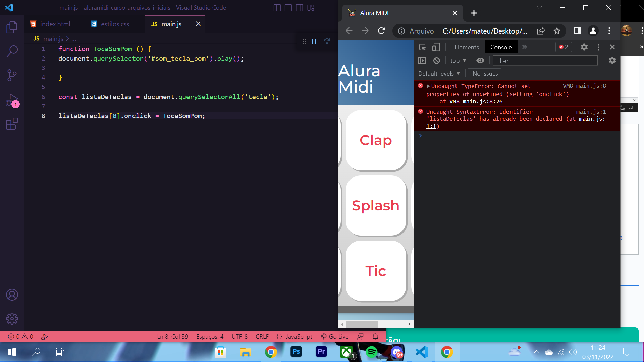Click the No Issues button
The height and width of the screenshot is (362, 644).
485,74
